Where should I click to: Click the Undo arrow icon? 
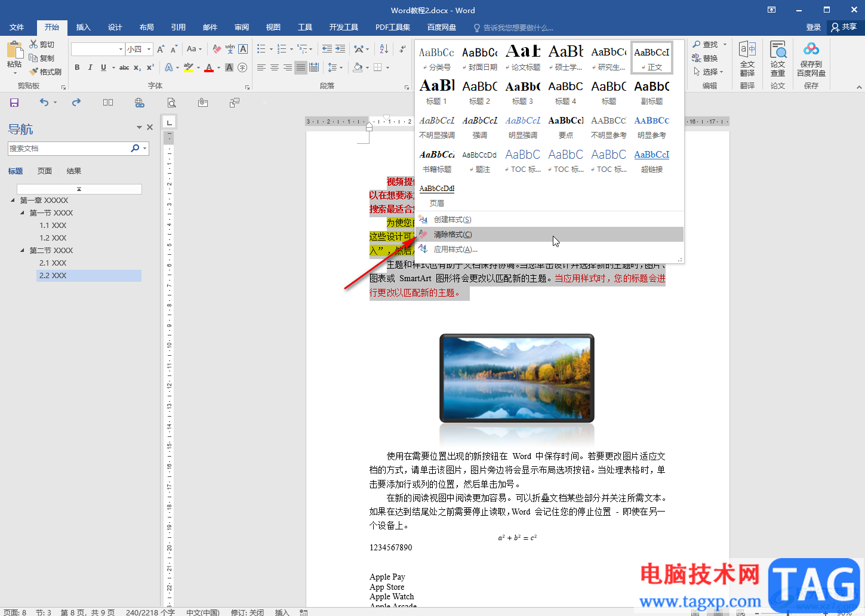[44, 103]
